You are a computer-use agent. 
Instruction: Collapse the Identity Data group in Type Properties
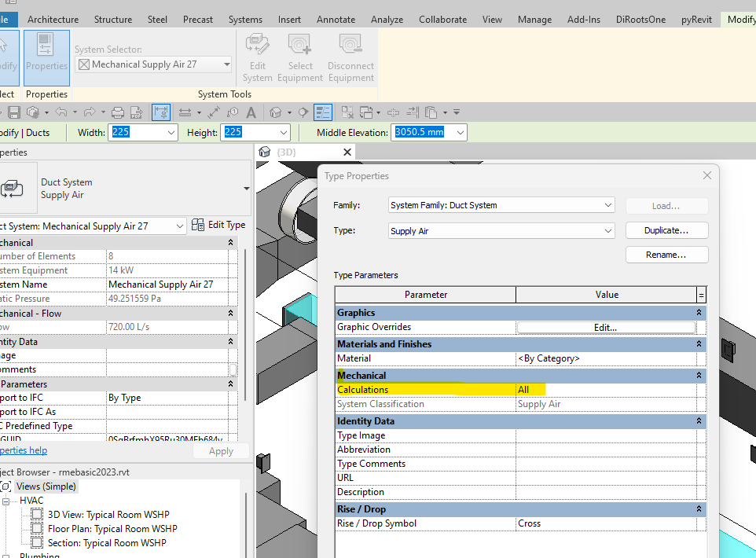click(x=699, y=421)
